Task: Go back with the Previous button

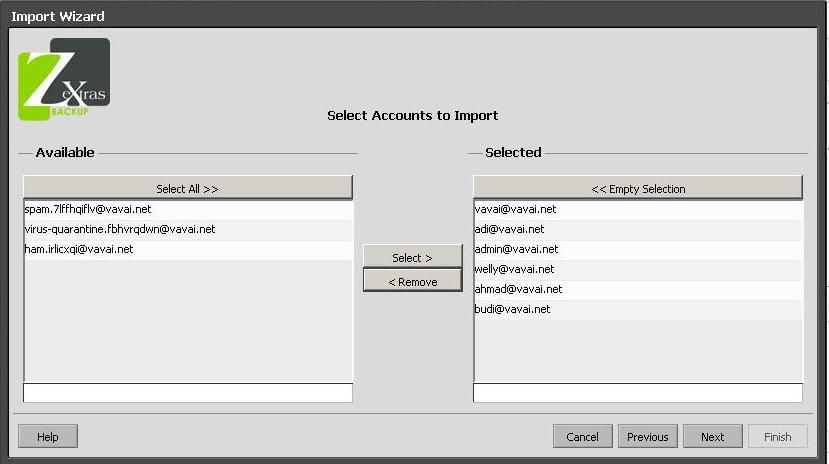Action: point(647,437)
